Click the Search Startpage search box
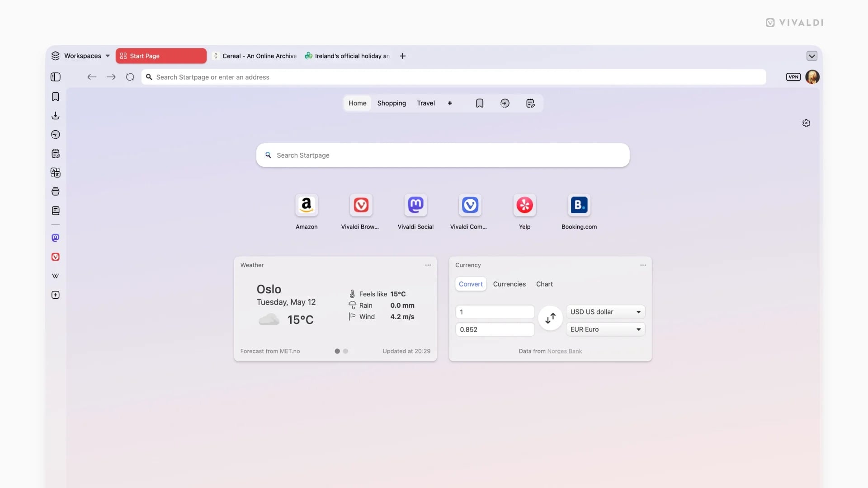The width and height of the screenshot is (868, 488). coord(443,155)
